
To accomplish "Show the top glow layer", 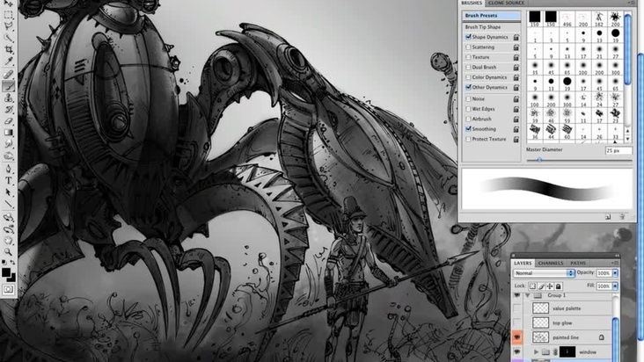I will [517, 323].
